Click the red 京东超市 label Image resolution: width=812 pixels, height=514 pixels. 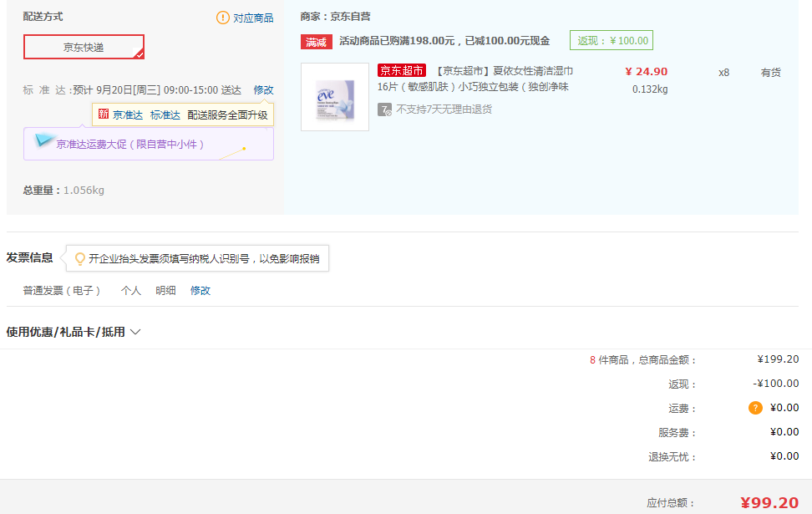(401, 70)
